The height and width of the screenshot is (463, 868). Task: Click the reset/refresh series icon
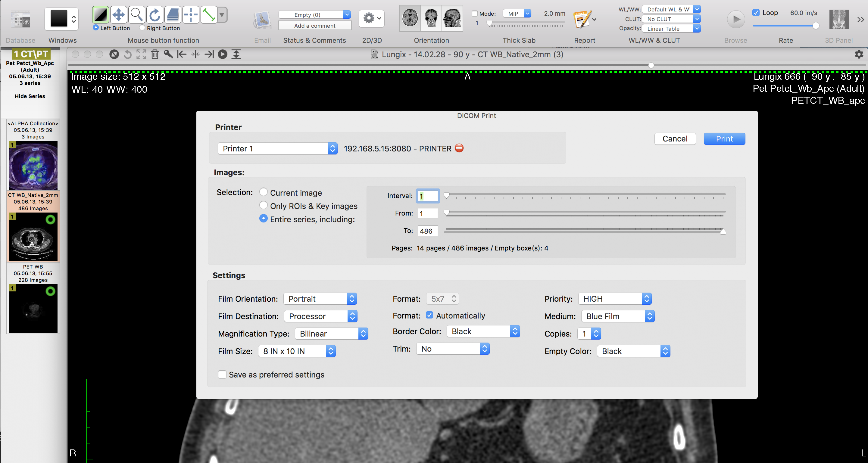point(126,54)
